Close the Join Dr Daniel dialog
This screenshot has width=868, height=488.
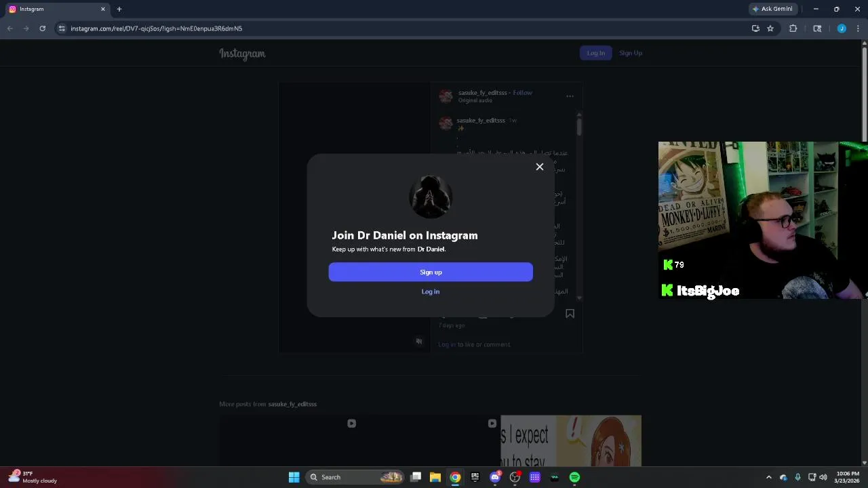540,167
